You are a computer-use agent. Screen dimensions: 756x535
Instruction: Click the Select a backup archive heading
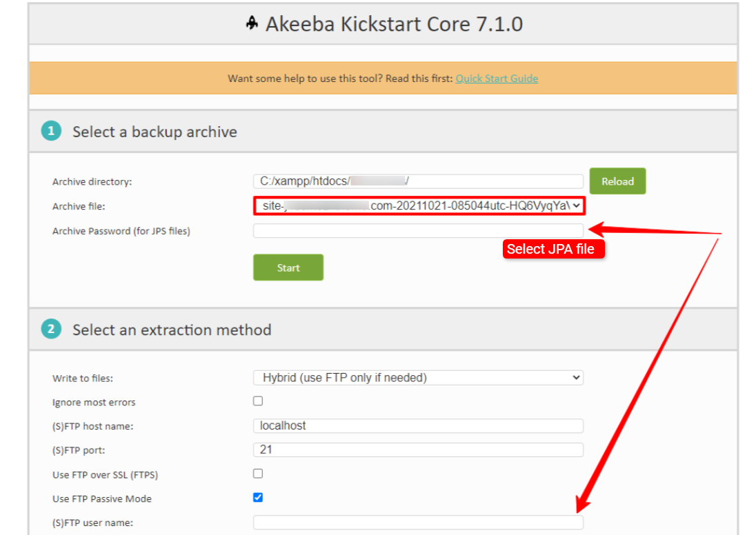(x=155, y=132)
